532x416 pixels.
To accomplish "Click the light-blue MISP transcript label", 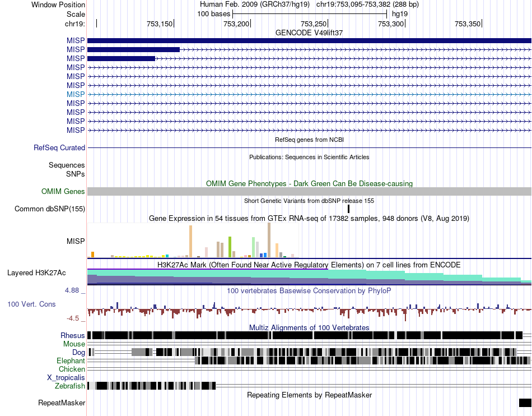I will point(76,94).
